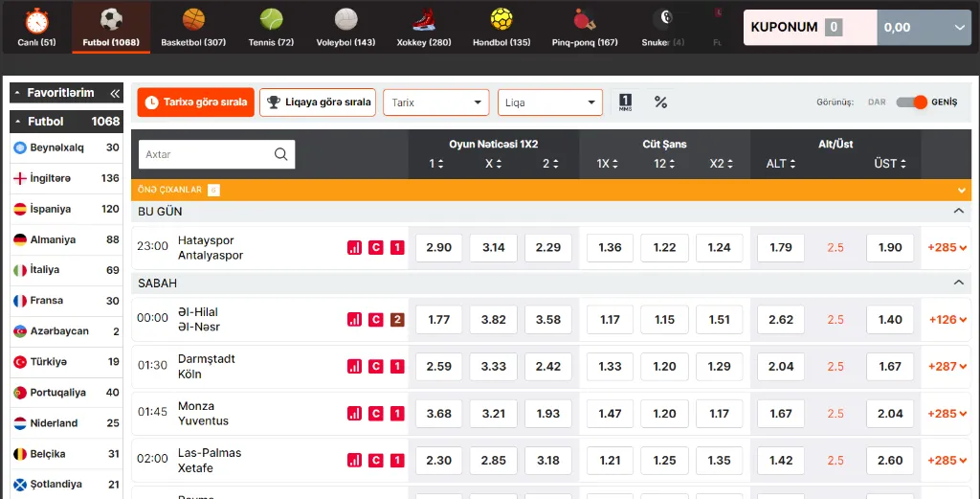The height and width of the screenshot is (499, 980).
Task: Select odds 2.90 for Hatayspor win
Action: 438,248
